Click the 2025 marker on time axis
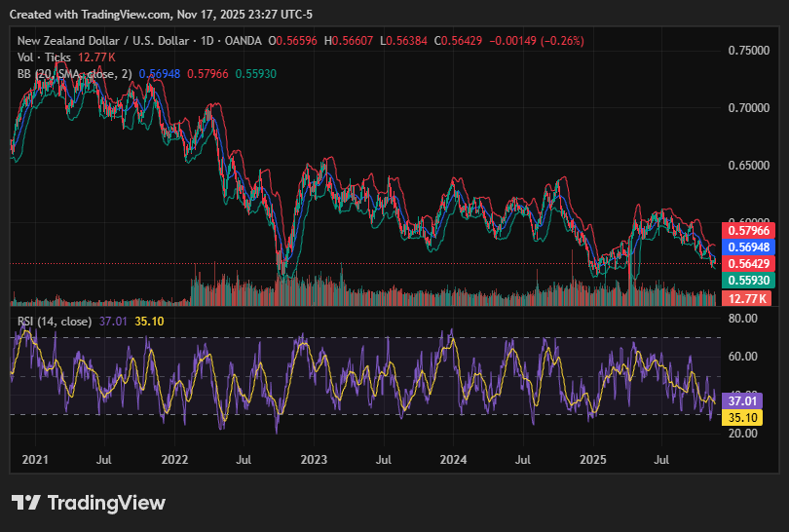This screenshot has width=789, height=532. click(594, 458)
